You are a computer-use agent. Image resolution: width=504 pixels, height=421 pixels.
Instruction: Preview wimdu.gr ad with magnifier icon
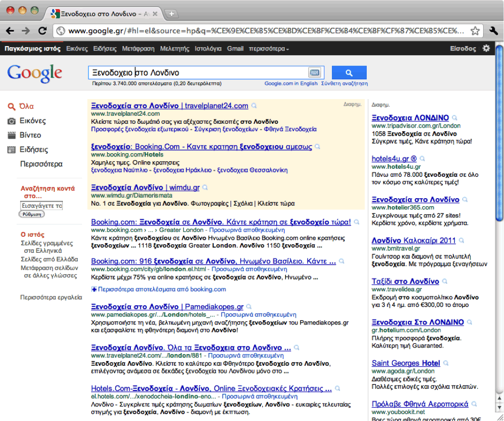coord(205,187)
